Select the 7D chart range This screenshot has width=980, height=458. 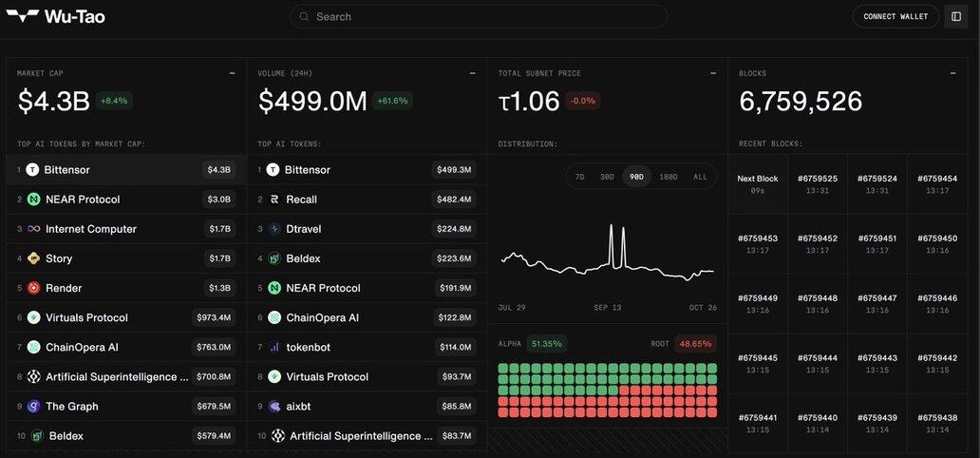579,177
